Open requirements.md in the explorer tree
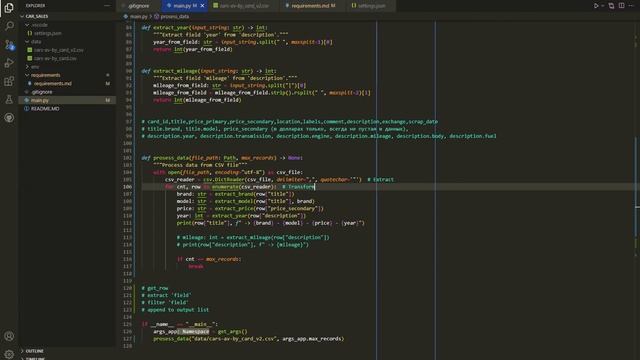 click(x=53, y=83)
